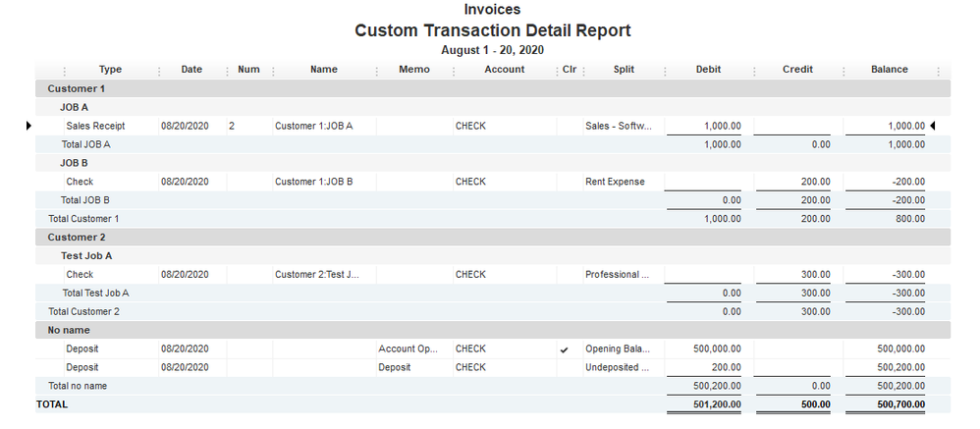Click the black row pointer arrow at left
Viewport: 980px width, 429px height.
(x=28, y=126)
